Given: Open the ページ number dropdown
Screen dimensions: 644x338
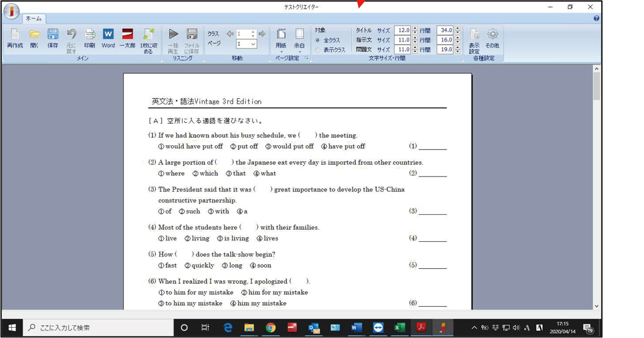Looking at the screenshot, I should tap(253, 44).
